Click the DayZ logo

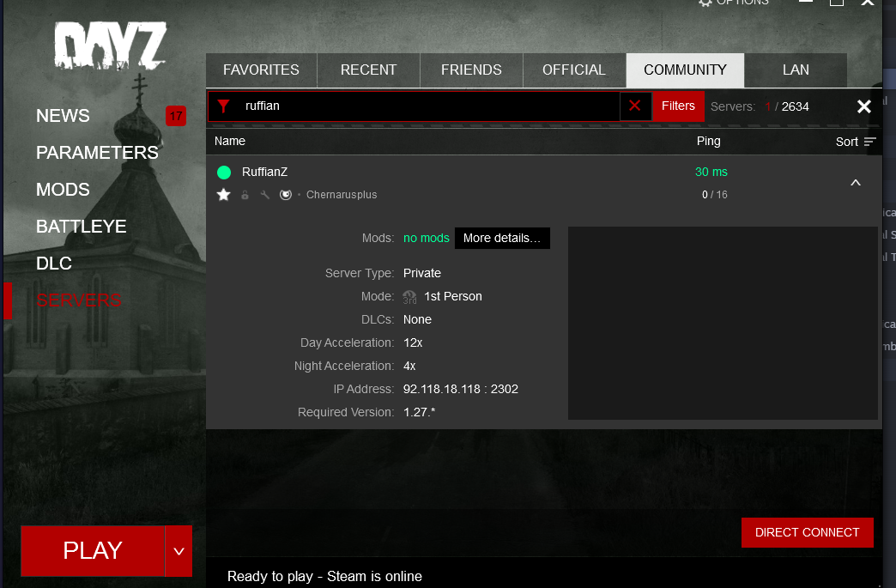click(111, 45)
